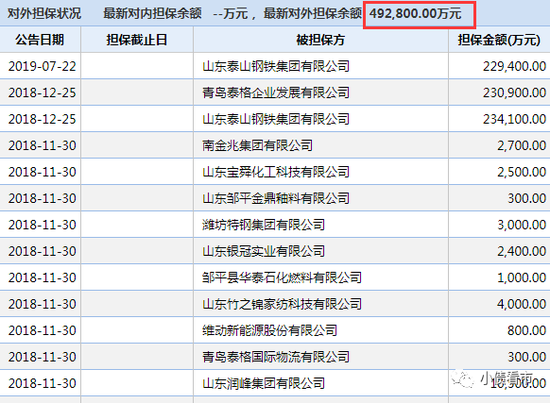The height and width of the screenshot is (403, 550).
Task: Click the date in 潍坊特钢集团有限公司 row
Action: [x=42, y=225]
